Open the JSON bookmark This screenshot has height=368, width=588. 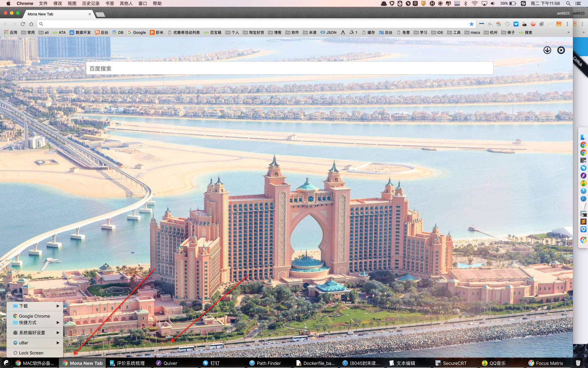coord(328,33)
